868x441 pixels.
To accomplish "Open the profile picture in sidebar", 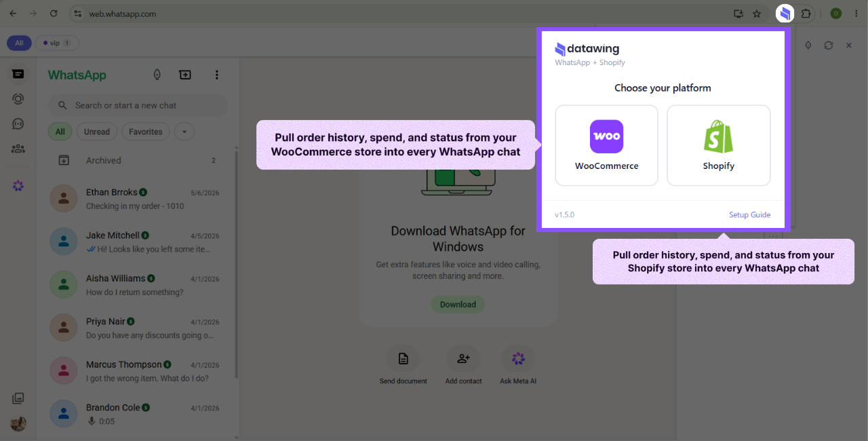I will (x=18, y=423).
